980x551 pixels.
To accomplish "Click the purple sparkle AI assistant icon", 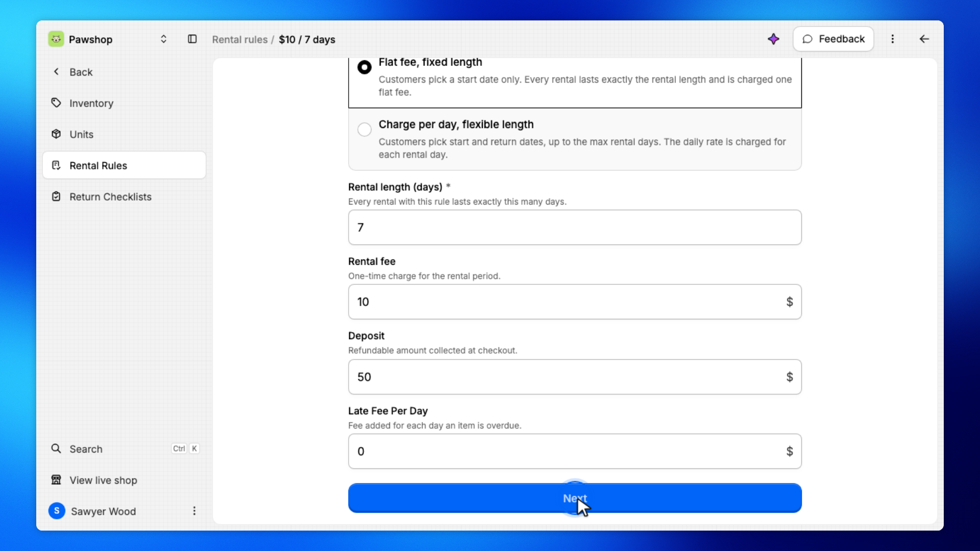I will tap(773, 39).
